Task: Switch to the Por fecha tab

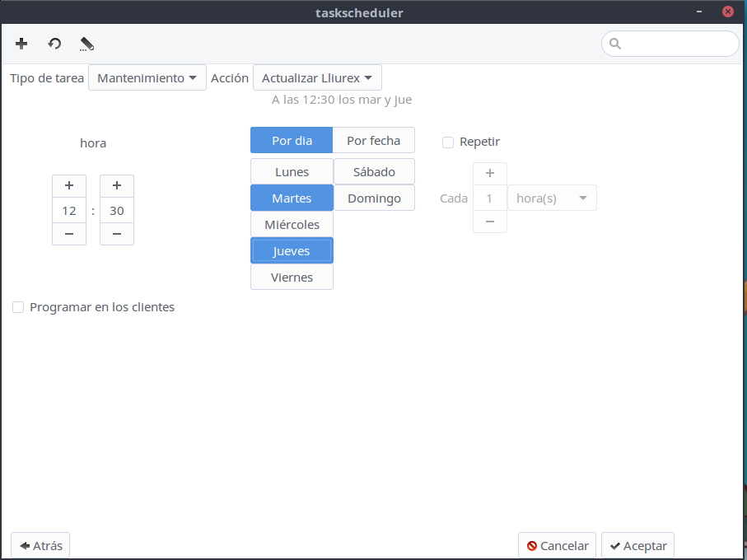Action: (x=374, y=141)
